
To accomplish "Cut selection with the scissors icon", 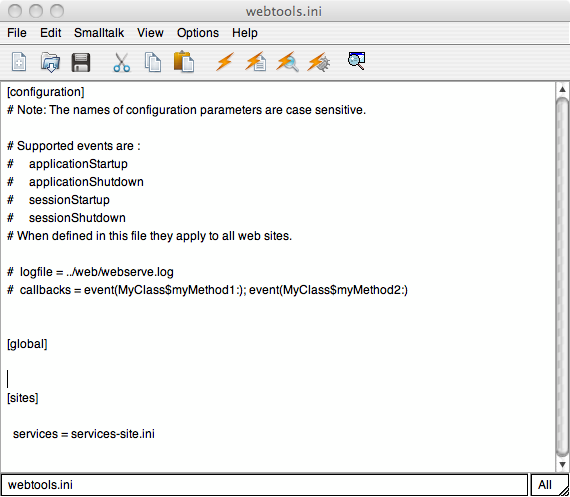I will (121, 62).
